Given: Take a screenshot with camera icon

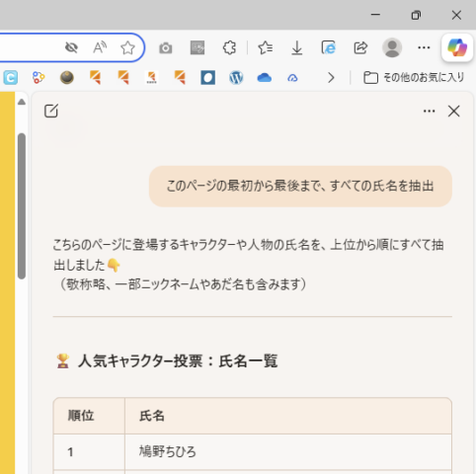Looking at the screenshot, I should click(166, 48).
